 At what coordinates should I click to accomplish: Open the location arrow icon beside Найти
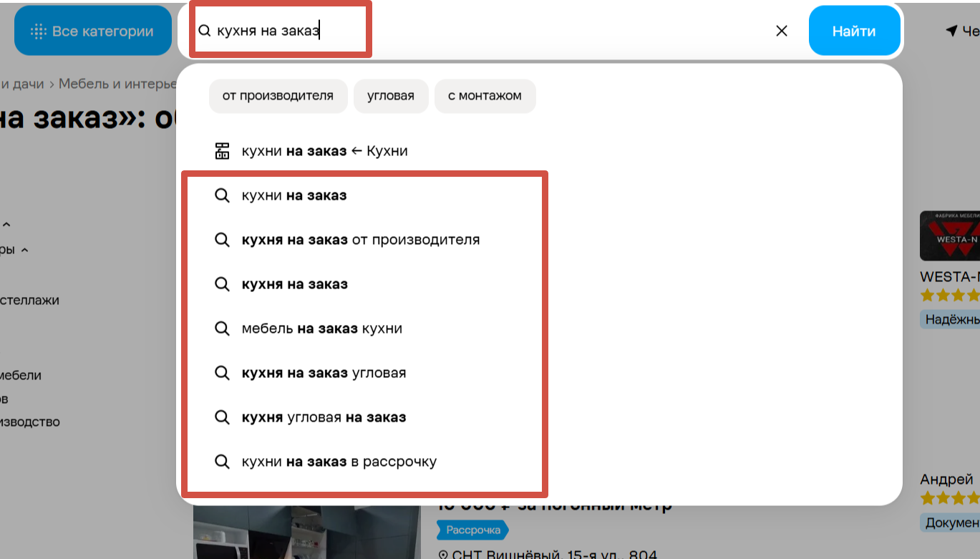(x=951, y=31)
